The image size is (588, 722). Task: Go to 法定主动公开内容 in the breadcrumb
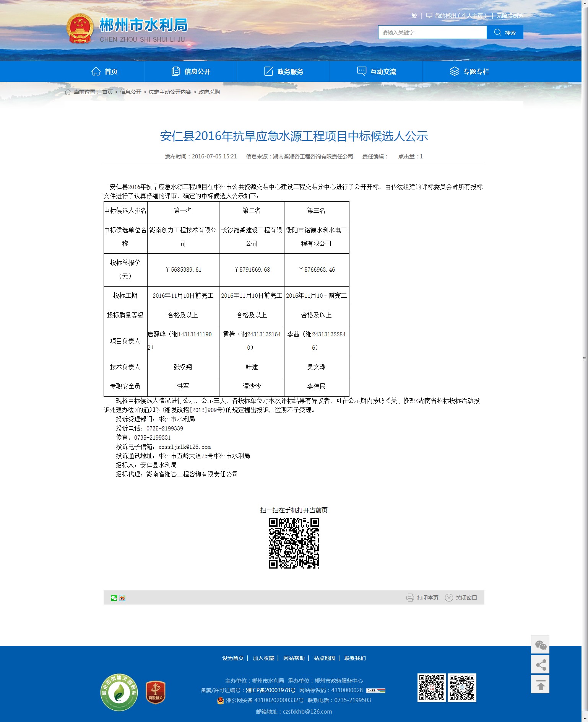(x=170, y=92)
